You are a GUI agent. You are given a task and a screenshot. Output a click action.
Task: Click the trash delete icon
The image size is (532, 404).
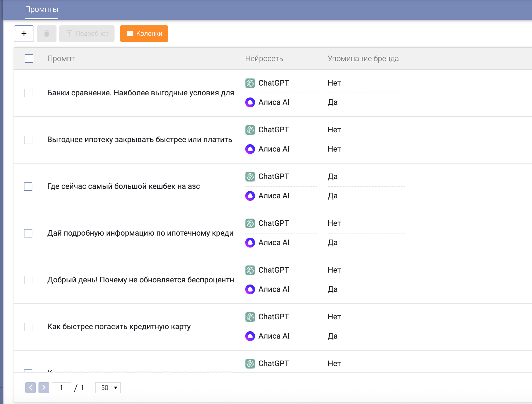(x=46, y=34)
